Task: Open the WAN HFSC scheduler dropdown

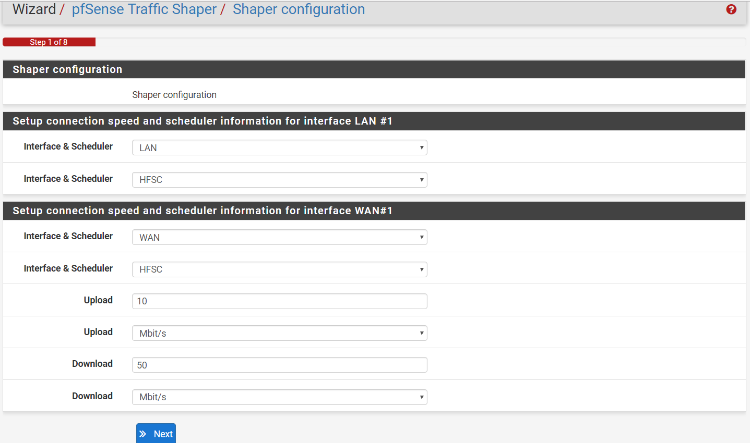Action: (279, 269)
